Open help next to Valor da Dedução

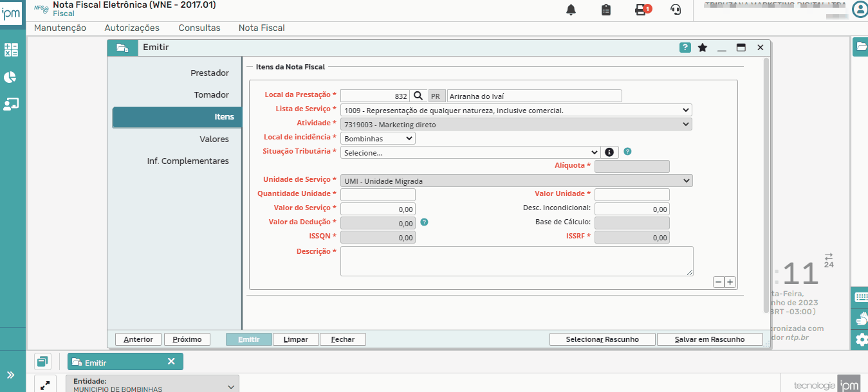424,222
